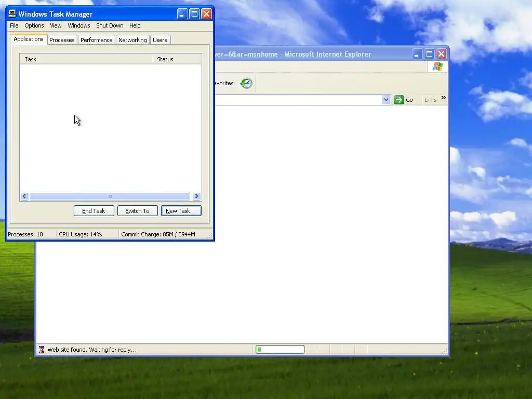This screenshot has width=532, height=399.
Task: Click the Go button in Internet Explorer
Action: point(404,100)
